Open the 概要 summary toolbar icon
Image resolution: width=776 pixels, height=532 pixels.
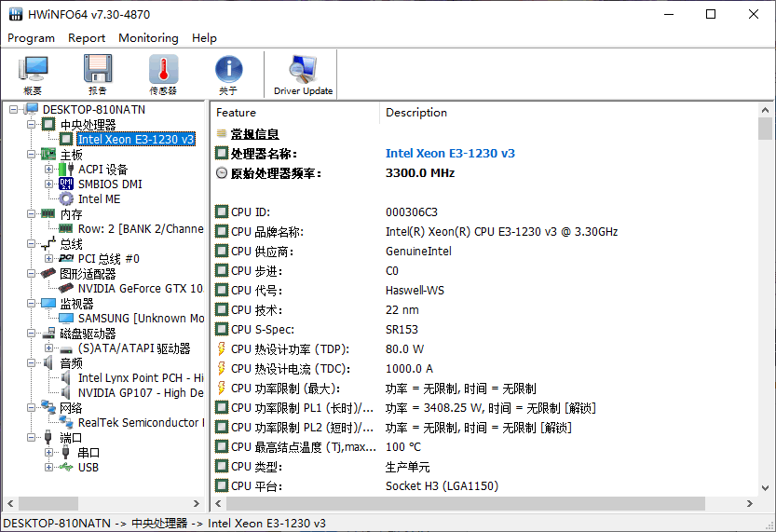pyautogui.click(x=34, y=75)
